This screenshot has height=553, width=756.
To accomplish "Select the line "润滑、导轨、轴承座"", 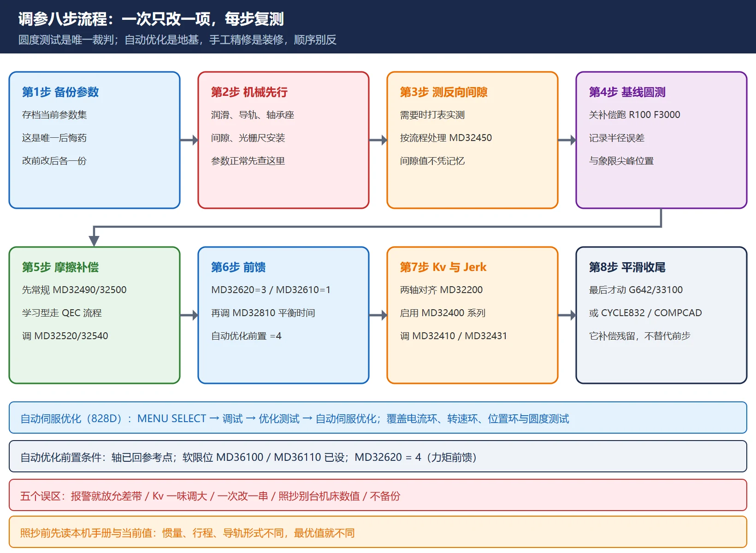I will click(x=253, y=115).
